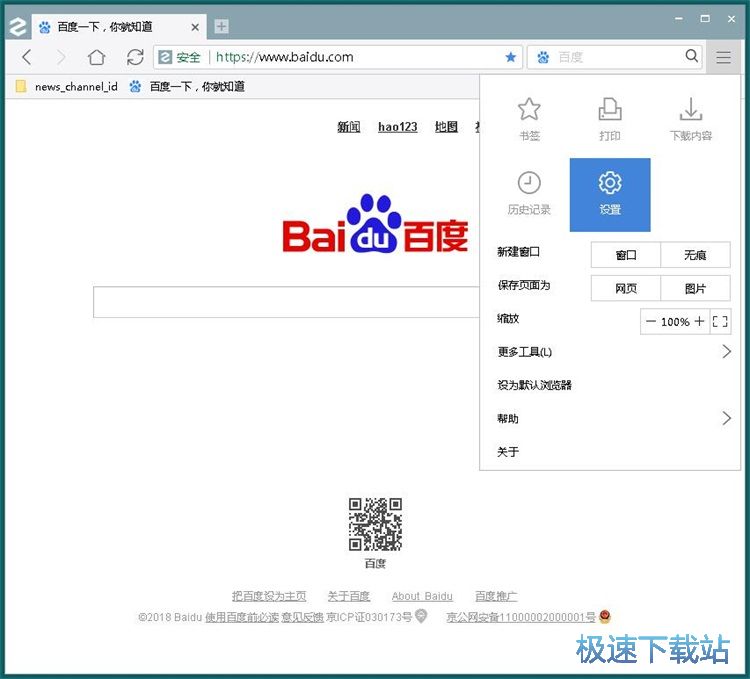
Task: Focus the 百度 search box in toolbar
Action: (617, 57)
